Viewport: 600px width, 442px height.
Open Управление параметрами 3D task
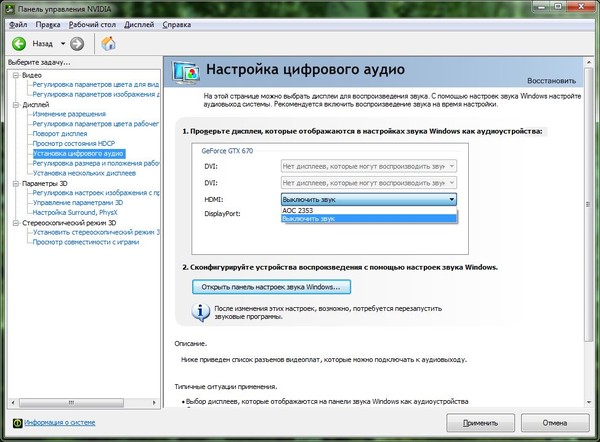[x=78, y=203]
